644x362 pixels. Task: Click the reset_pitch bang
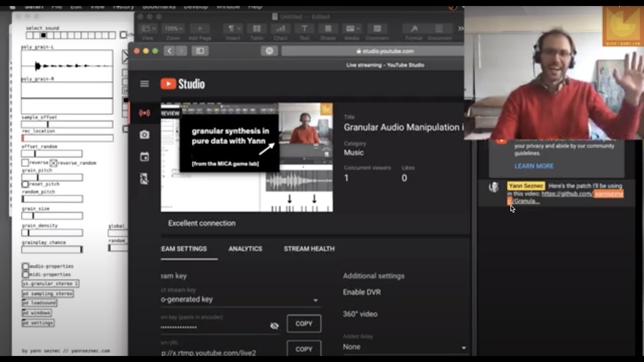pos(25,185)
